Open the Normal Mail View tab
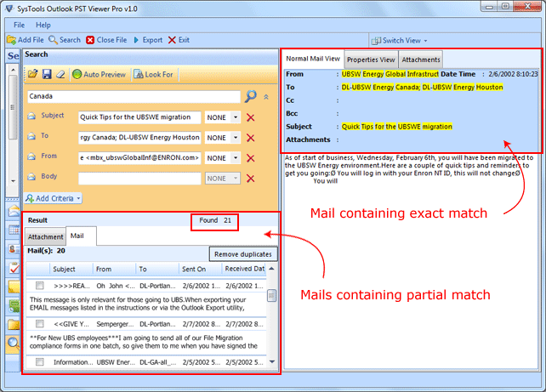 (x=313, y=59)
